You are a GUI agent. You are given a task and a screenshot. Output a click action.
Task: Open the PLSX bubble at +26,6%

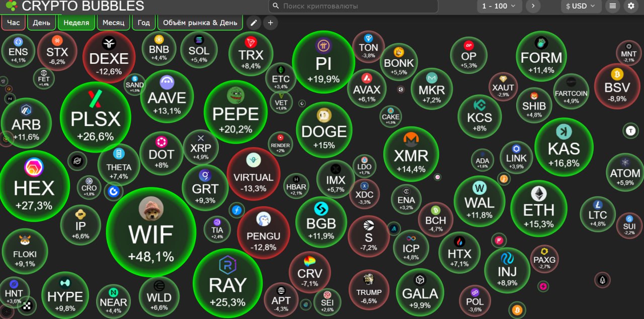[x=96, y=117]
